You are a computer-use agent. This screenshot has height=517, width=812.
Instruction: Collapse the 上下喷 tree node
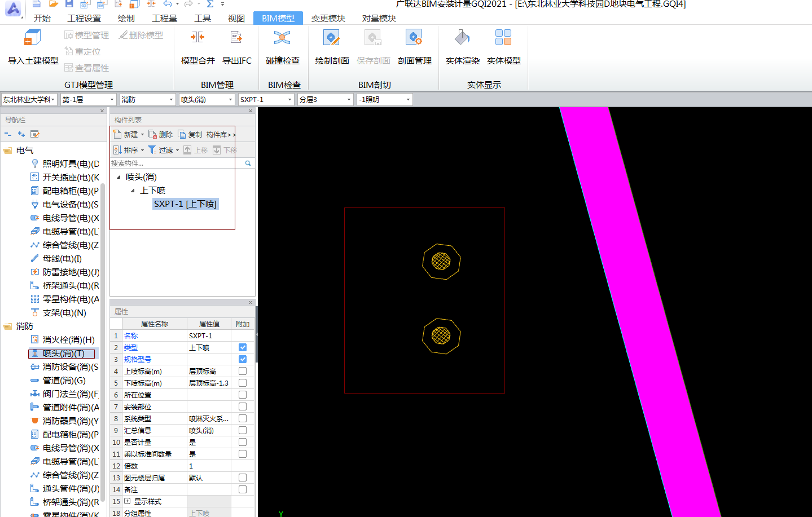[x=133, y=191]
